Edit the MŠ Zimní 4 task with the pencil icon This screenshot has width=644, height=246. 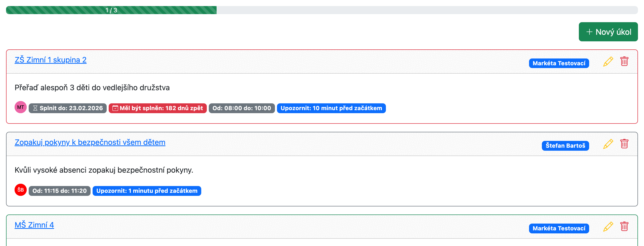[x=608, y=227]
